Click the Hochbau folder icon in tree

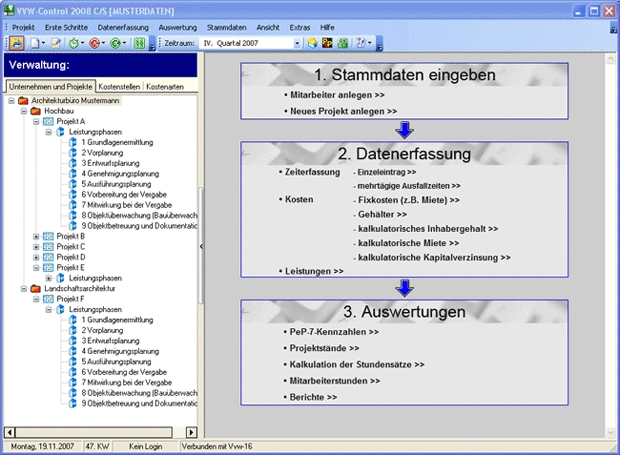pos(36,111)
